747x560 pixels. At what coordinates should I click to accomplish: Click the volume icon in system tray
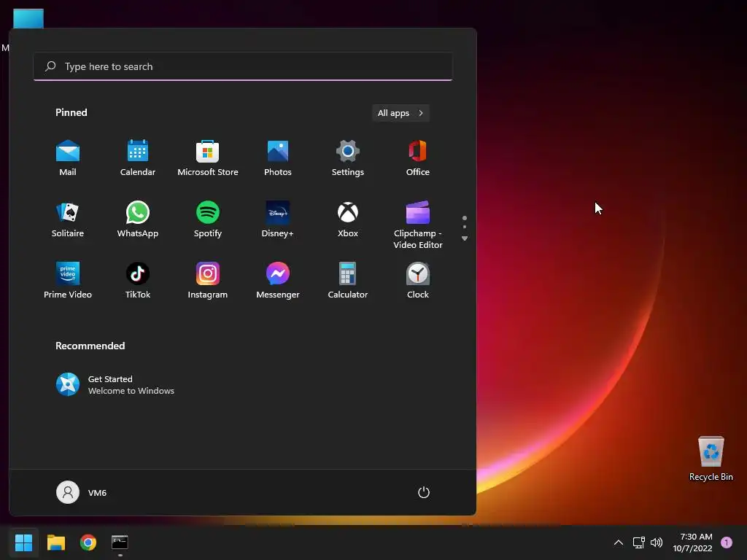point(657,542)
